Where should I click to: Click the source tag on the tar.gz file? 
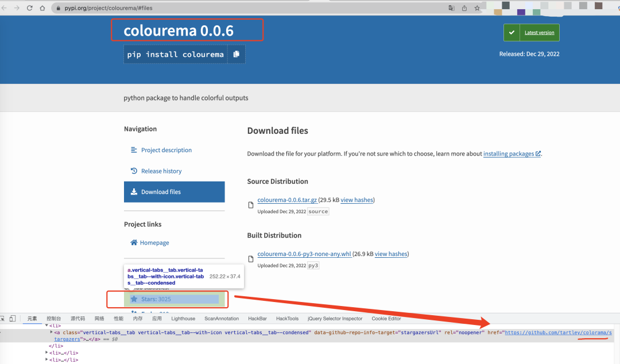(318, 212)
